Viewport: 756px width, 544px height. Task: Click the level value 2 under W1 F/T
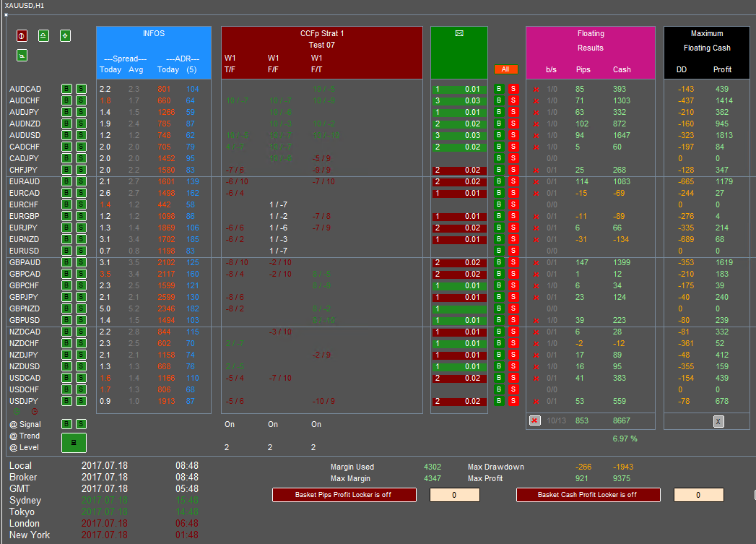point(313,447)
